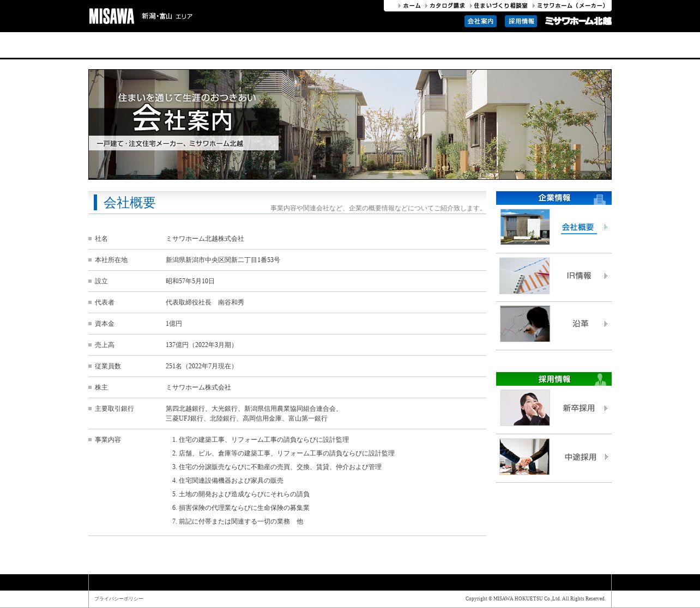
Task: Open the プライバシーポリシー footer link
Action: pos(119,599)
